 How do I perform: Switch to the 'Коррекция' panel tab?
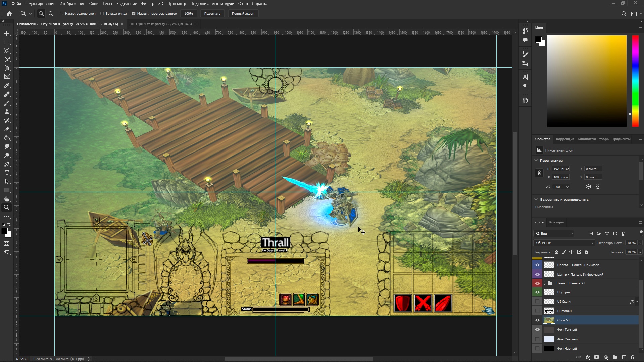pos(565,139)
